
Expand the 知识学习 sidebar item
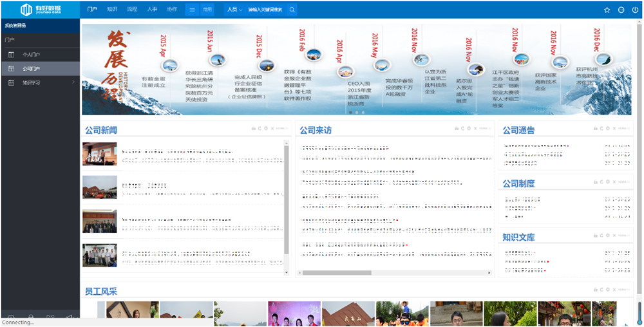tap(40, 82)
